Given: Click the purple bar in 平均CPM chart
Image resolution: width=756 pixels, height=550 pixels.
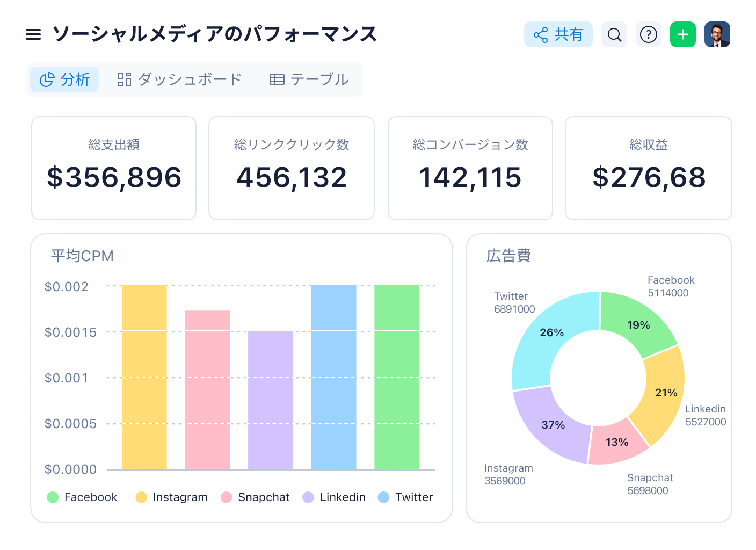Looking at the screenshot, I should (x=271, y=400).
